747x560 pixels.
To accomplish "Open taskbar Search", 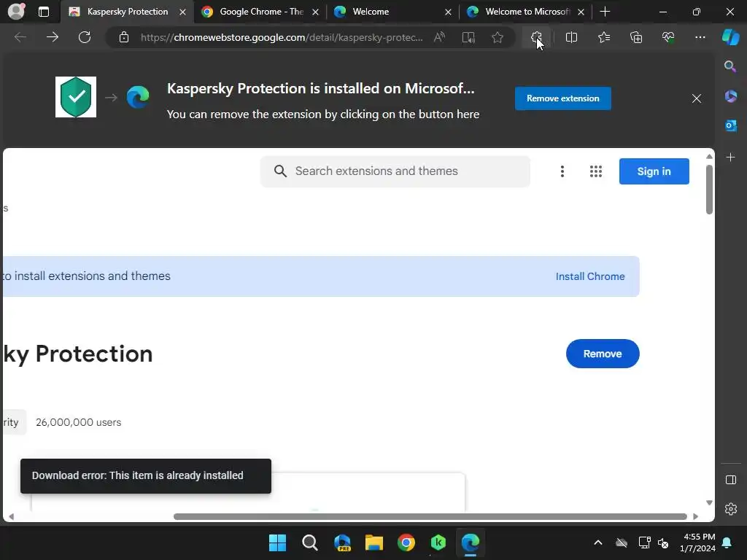I will 309,542.
